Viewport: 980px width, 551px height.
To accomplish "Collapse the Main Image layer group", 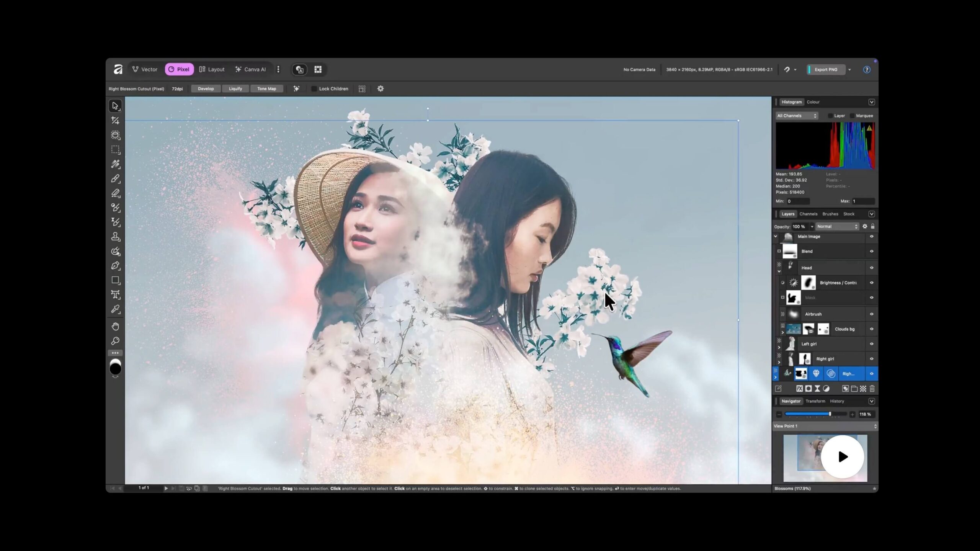I will click(775, 236).
